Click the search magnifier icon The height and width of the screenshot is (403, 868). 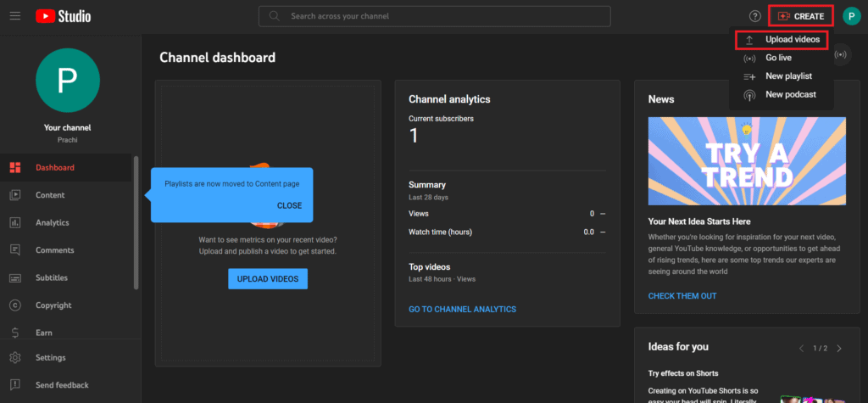tap(274, 16)
